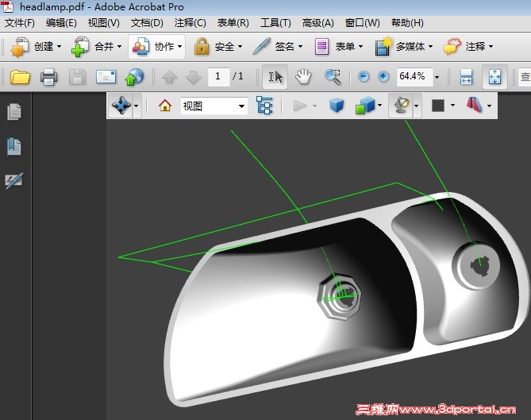
Task: Expand the play animation dropdown arrow
Action: (x=314, y=106)
